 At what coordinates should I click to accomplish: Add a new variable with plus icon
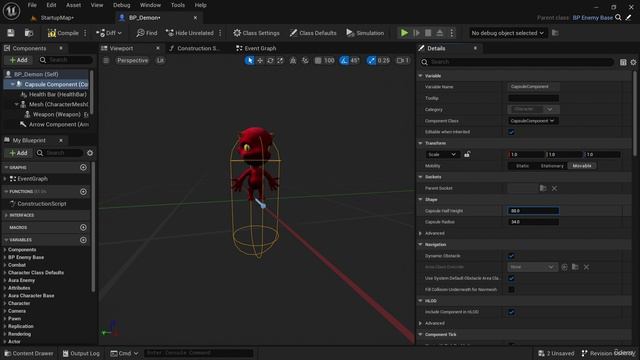(x=83, y=240)
